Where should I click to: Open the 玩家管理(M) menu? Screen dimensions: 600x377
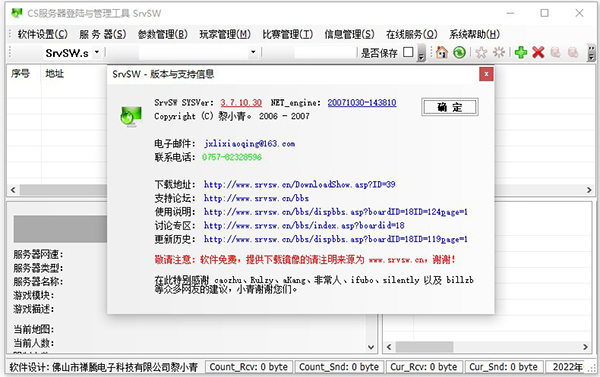pos(225,34)
